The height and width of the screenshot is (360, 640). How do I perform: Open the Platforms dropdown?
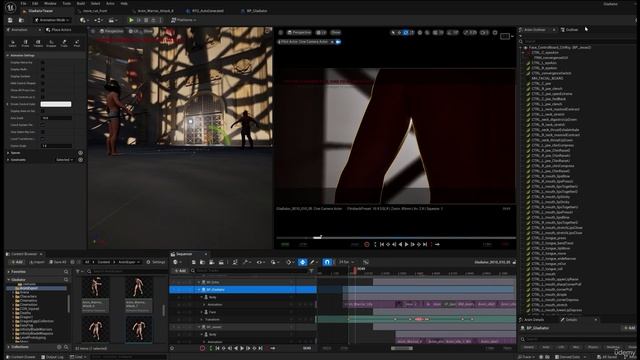[x=184, y=20]
